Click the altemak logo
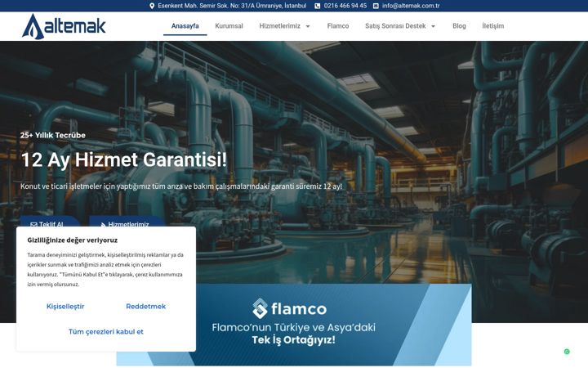Image resolution: width=588 pixels, height=368 pixels. tap(64, 26)
